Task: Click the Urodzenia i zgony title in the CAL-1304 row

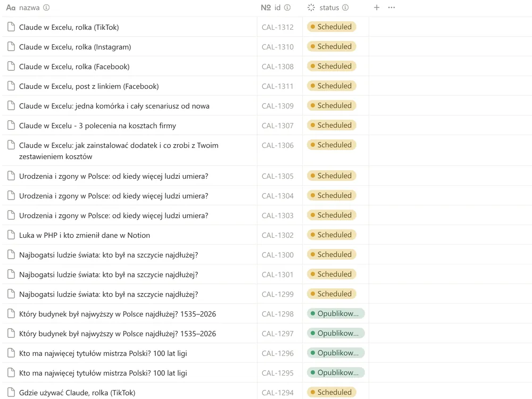Action: pyautogui.click(x=114, y=196)
